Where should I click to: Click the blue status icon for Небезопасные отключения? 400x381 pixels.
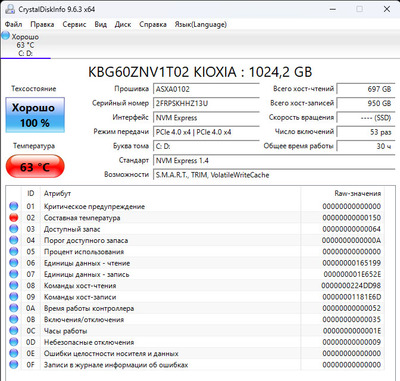[x=14, y=342]
